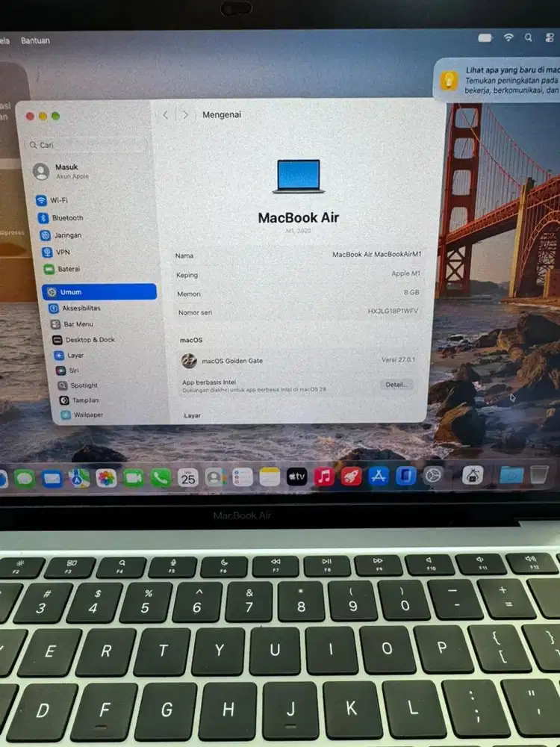
Task: Open the Lihat apa yang baru notification
Action: [x=497, y=80]
